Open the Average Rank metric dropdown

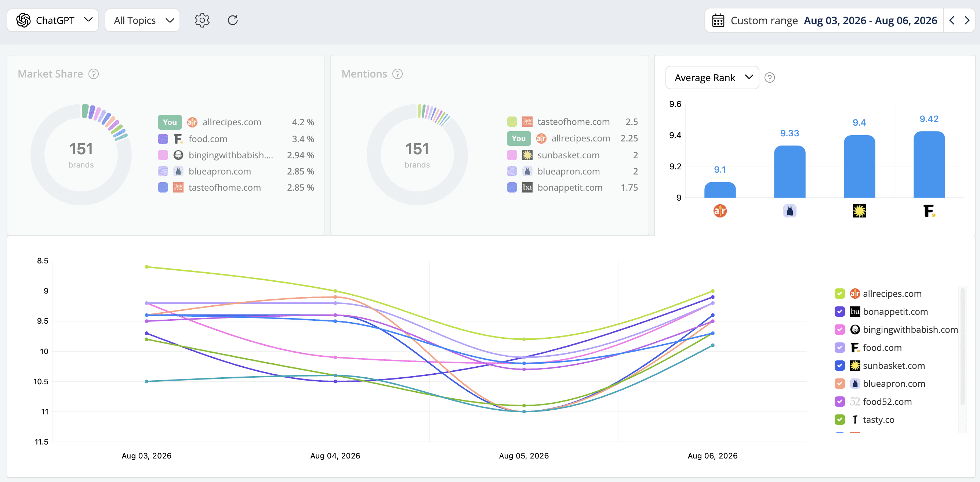(x=712, y=78)
